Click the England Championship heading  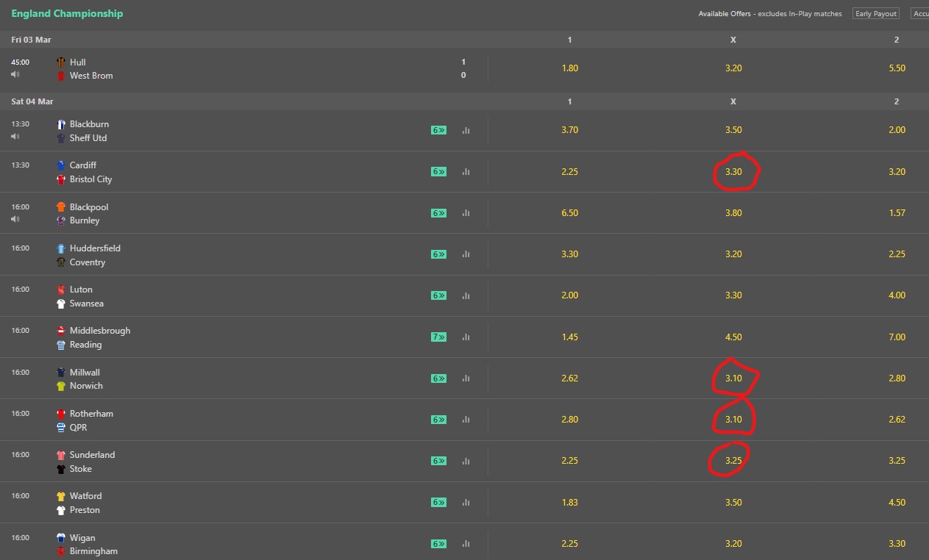click(x=67, y=14)
